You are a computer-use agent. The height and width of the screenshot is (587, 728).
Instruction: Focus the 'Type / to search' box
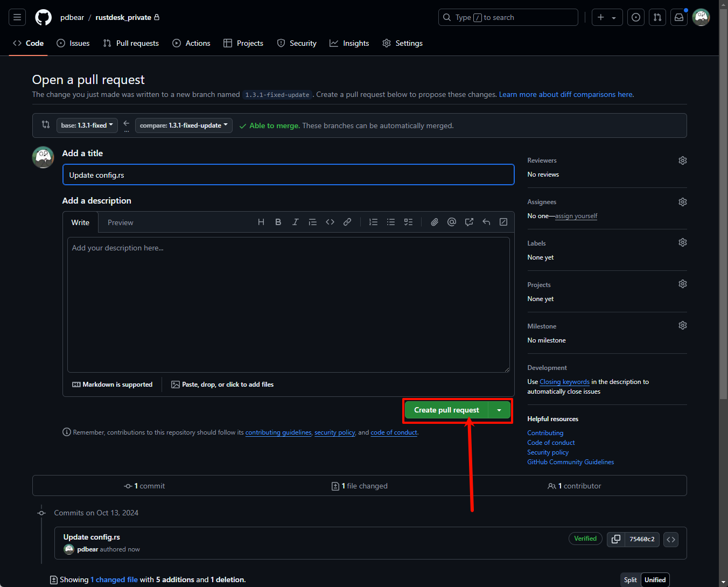(508, 17)
